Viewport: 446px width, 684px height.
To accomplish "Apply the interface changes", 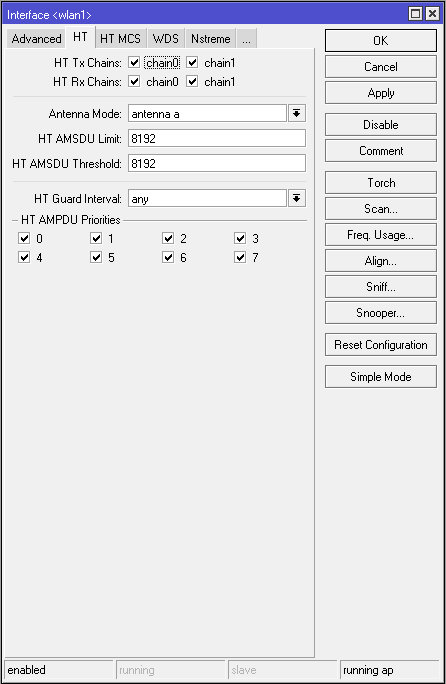I will pos(381,92).
